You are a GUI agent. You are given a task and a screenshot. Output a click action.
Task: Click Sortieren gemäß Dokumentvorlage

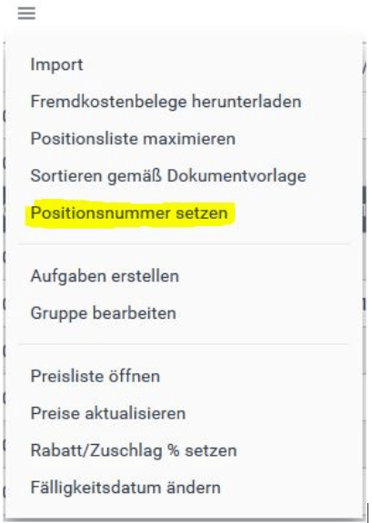pyautogui.click(x=168, y=176)
